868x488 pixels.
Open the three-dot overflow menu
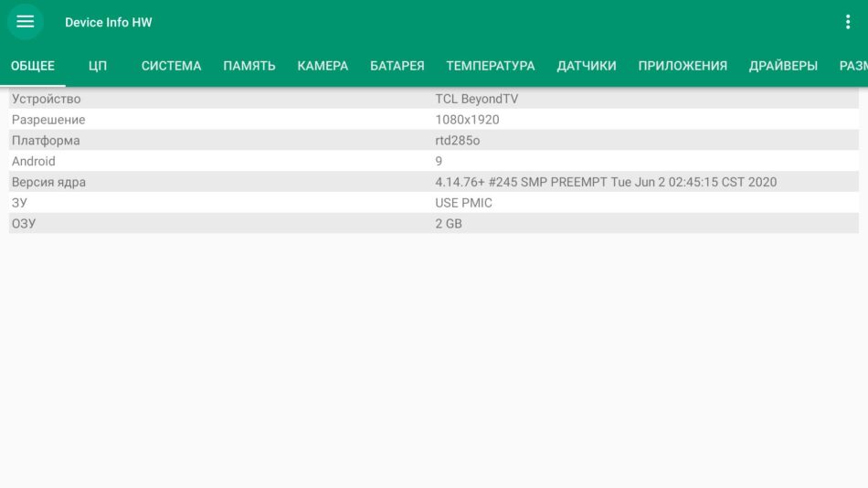click(x=848, y=22)
